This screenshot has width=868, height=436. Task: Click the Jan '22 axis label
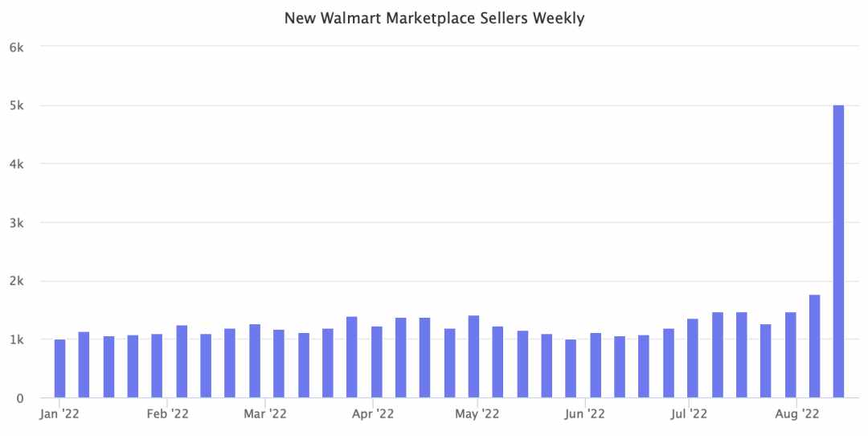click(59, 414)
